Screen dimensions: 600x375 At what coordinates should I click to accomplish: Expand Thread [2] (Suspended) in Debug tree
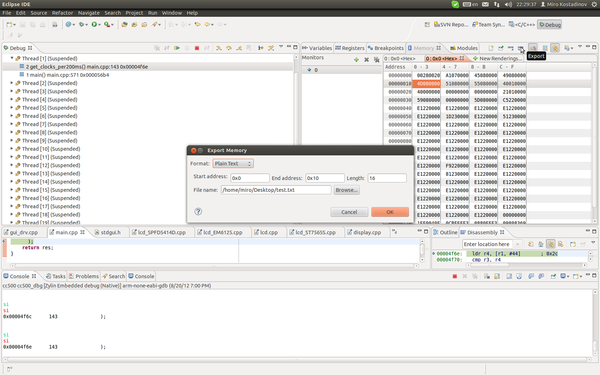(11, 83)
